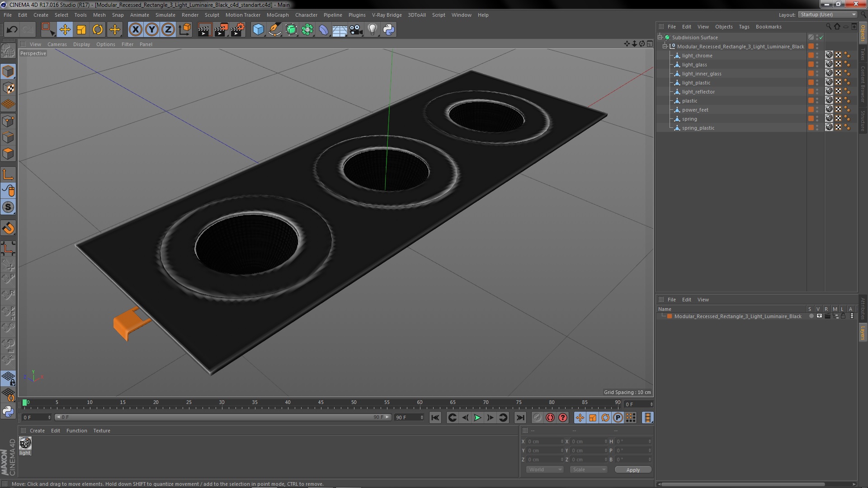The height and width of the screenshot is (488, 868).
Task: Toggle Autokeying red button
Action: 550,418
